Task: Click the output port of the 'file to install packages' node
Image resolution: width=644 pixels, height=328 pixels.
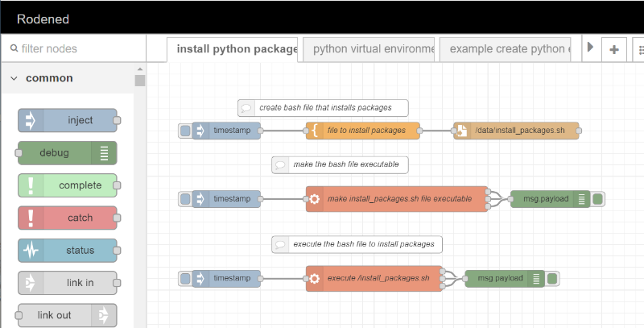Action: [419, 131]
